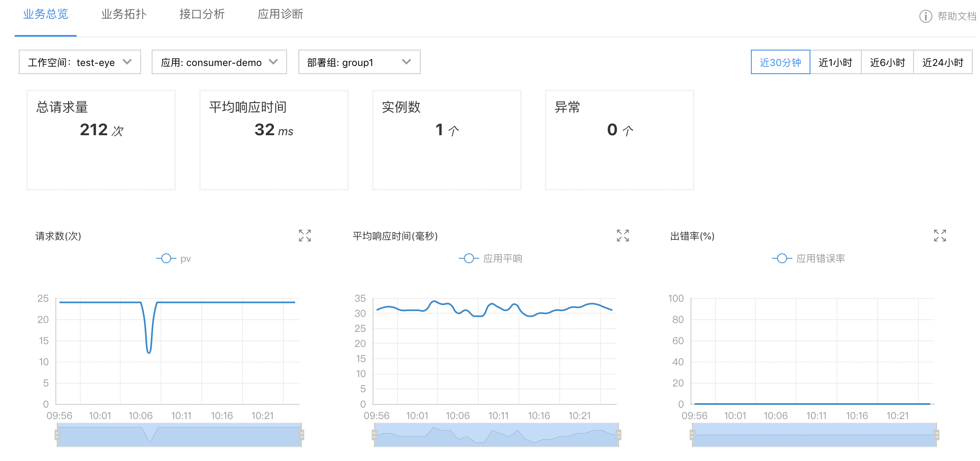
Task: Click left zoom handle of 平均响应时间 chart
Action: [374, 435]
